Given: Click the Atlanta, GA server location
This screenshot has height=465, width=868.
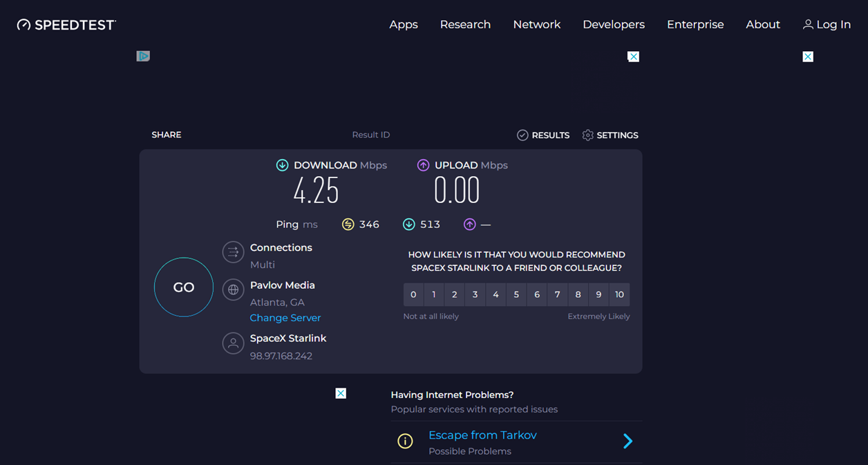Looking at the screenshot, I should tap(277, 302).
